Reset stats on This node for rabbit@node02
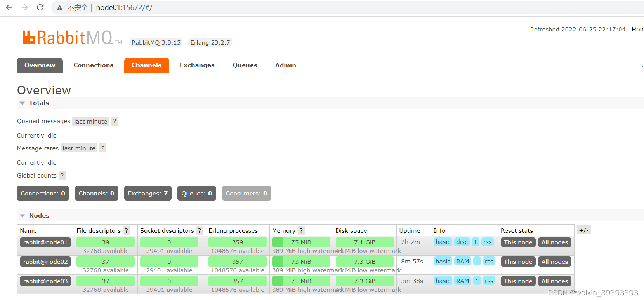This screenshot has width=644, height=300. click(518, 262)
